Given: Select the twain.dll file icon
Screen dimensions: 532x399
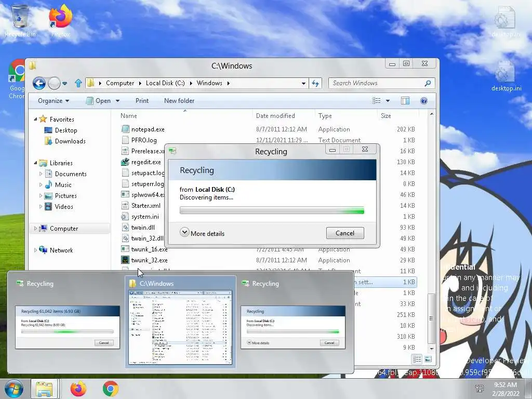Looking at the screenshot, I should [125, 228].
